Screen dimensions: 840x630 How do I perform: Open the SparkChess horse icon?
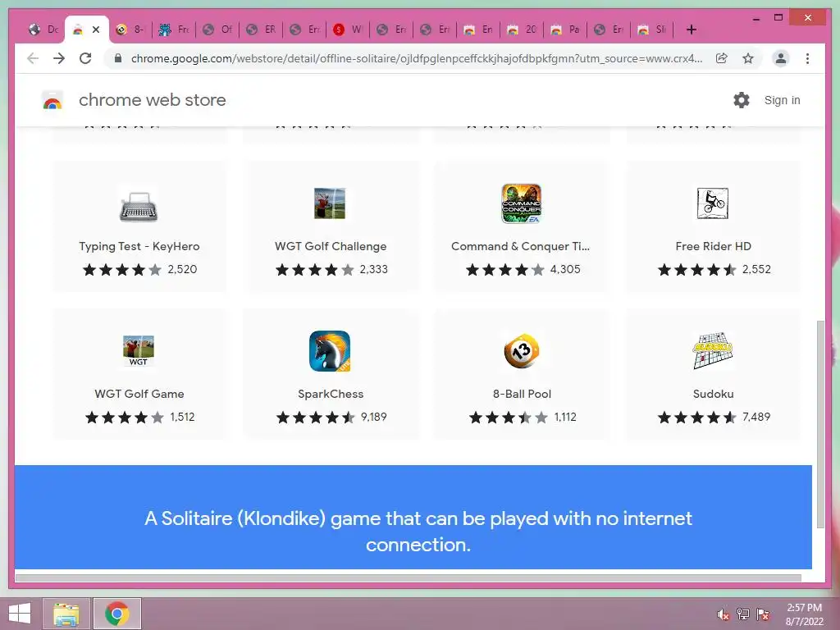click(x=330, y=351)
